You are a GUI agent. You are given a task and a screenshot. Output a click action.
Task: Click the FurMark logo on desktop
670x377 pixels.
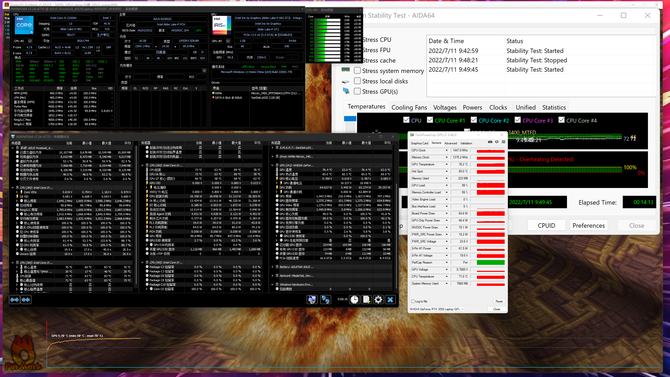24,353
